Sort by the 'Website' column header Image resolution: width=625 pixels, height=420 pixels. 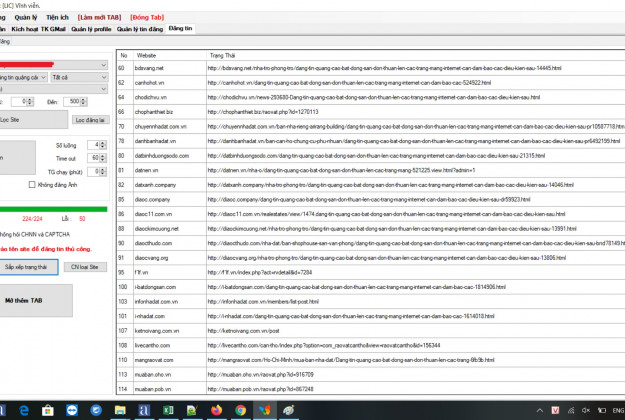pos(169,55)
